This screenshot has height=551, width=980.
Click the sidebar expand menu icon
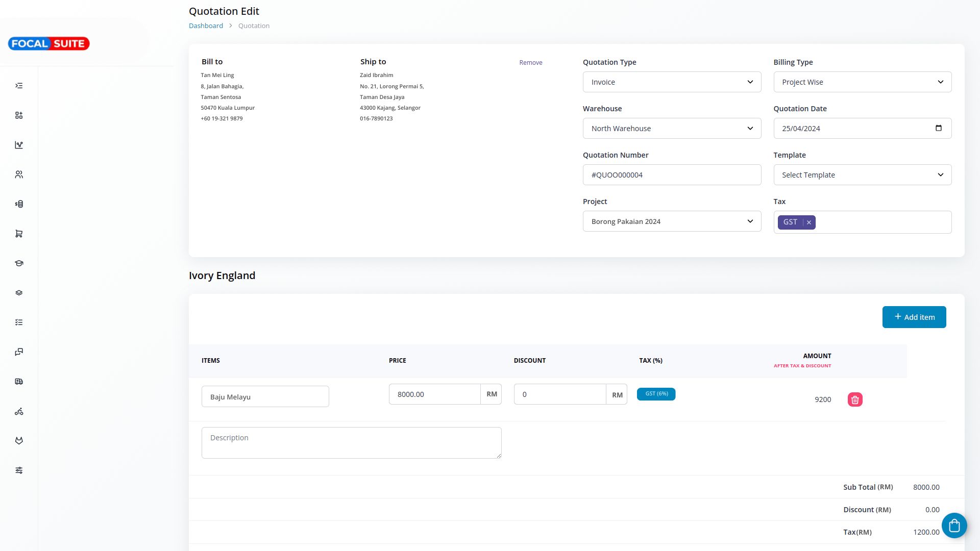click(x=19, y=86)
